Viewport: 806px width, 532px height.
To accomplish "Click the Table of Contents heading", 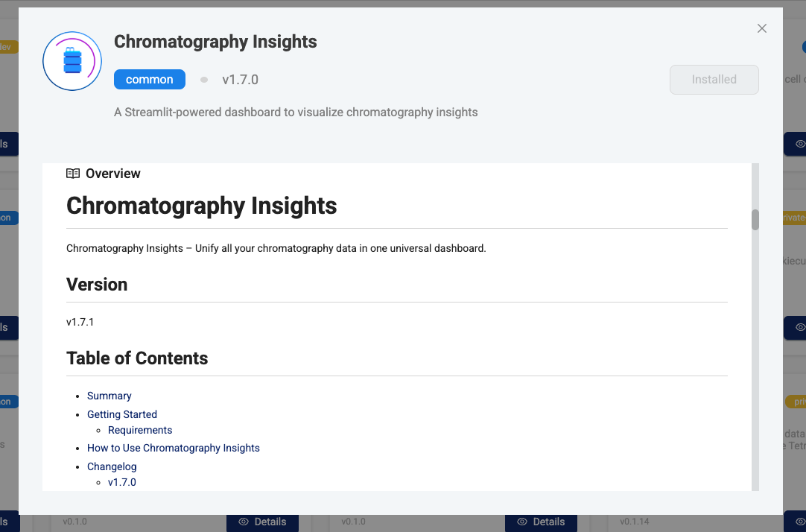I will pos(137,358).
